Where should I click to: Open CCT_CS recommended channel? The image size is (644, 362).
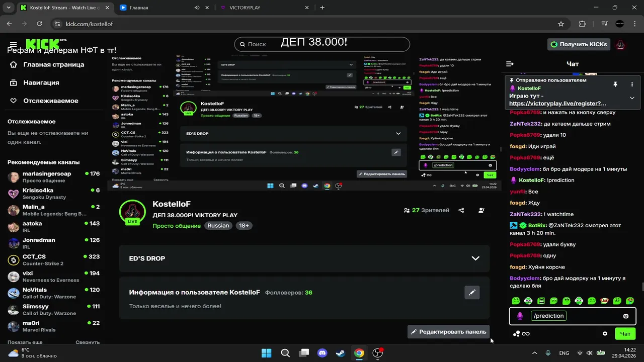coord(54,260)
